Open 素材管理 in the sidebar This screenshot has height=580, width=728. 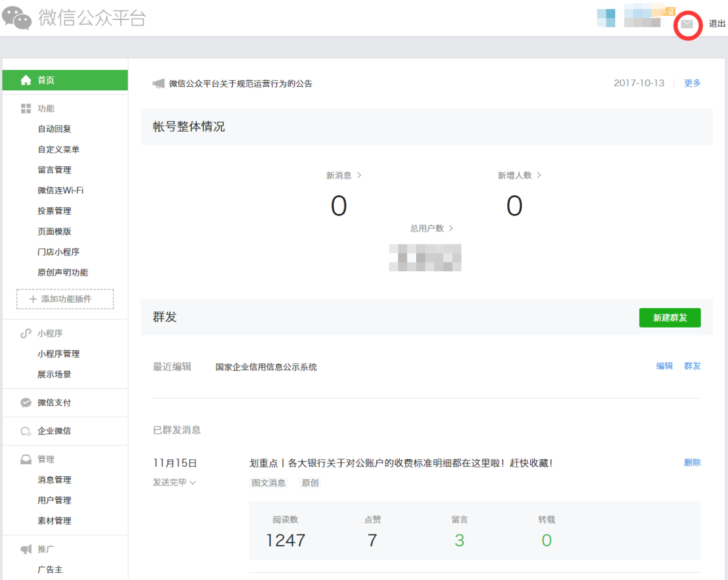[x=55, y=521]
